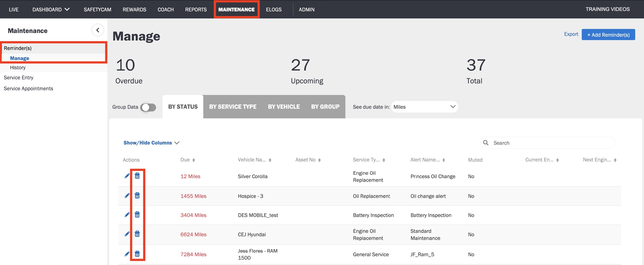Sort by Next Engine column arrows
The height and width of the screenshot is (265, 644).
[x=615, y=160]
